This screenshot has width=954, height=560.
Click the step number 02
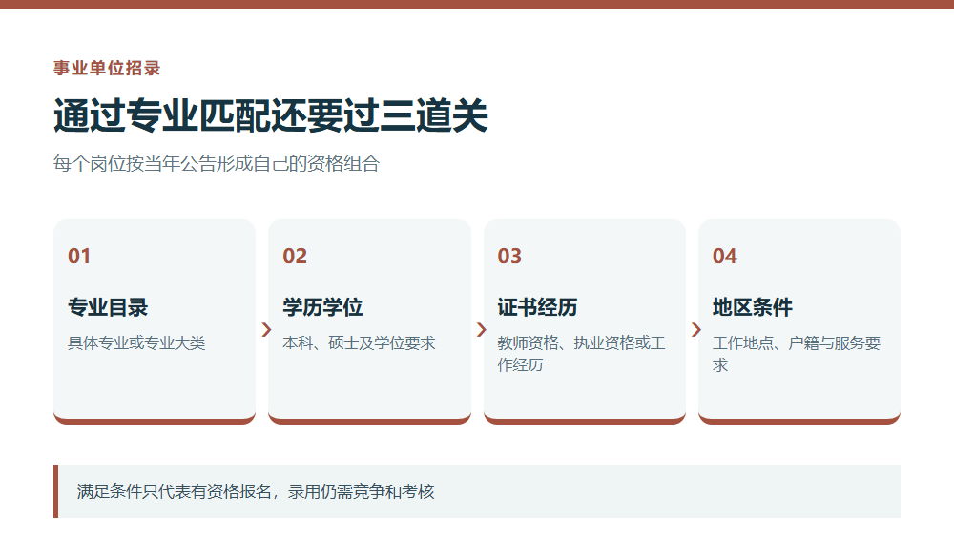(x=295, y=257)
